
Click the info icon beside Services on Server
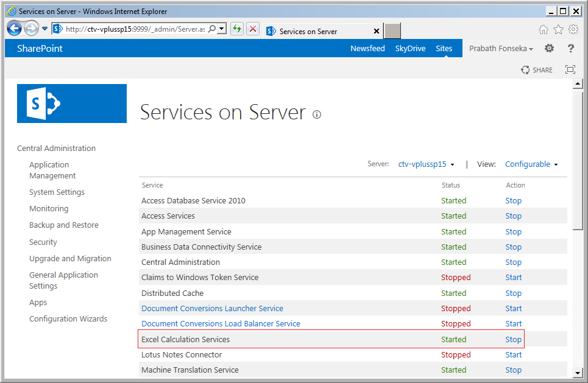point(317,114)
